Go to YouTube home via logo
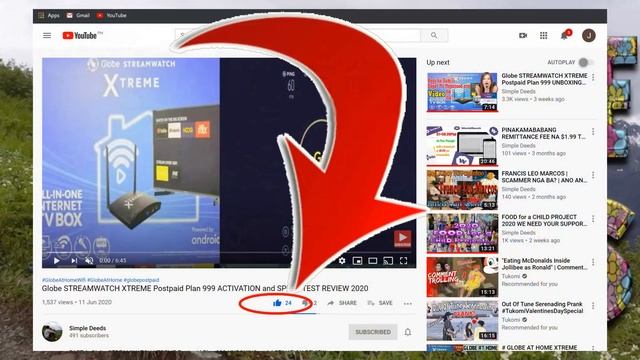Image resolution: width=640 pixels, height=360 pixels. coord(80,36)
